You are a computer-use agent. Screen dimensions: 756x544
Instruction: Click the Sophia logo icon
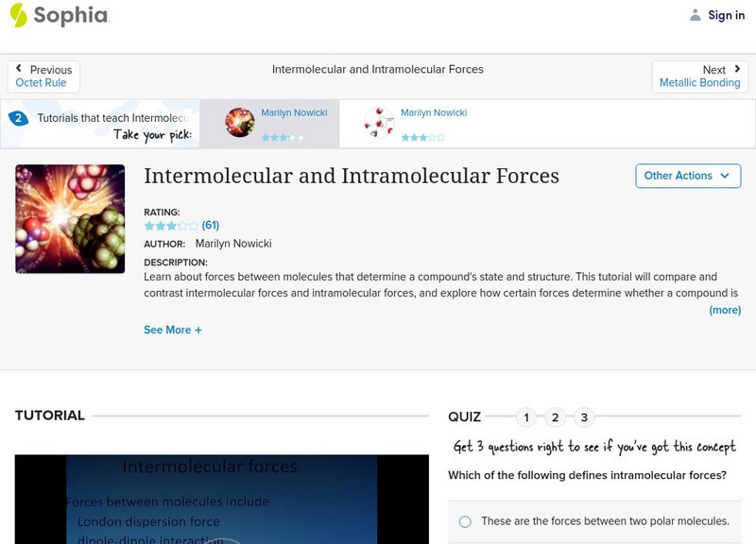17,15
